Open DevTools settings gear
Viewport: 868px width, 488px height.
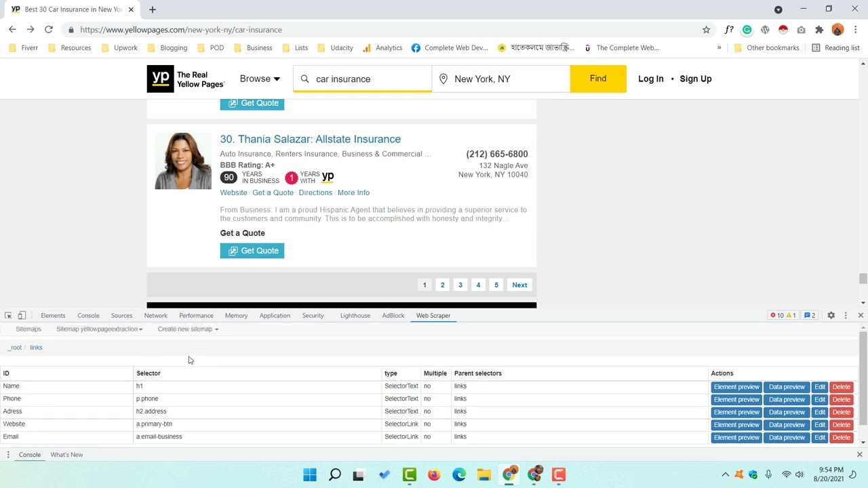coord(831,316)
